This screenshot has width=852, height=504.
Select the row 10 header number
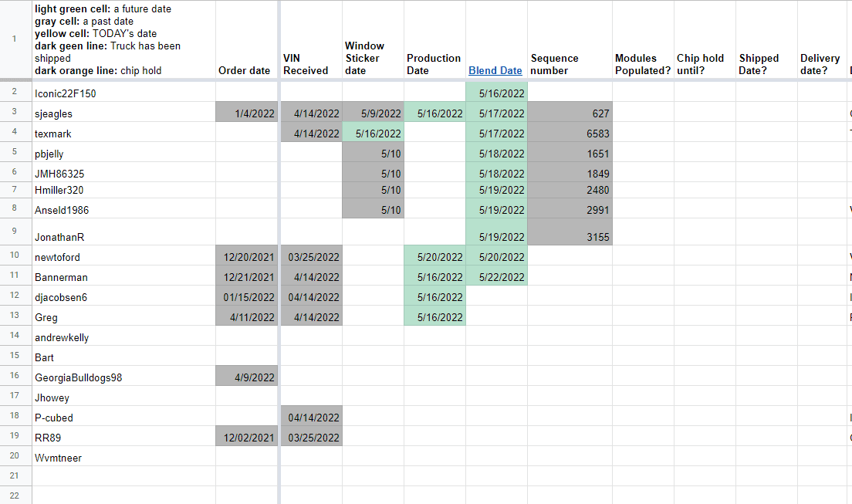(x=15, y=257)
